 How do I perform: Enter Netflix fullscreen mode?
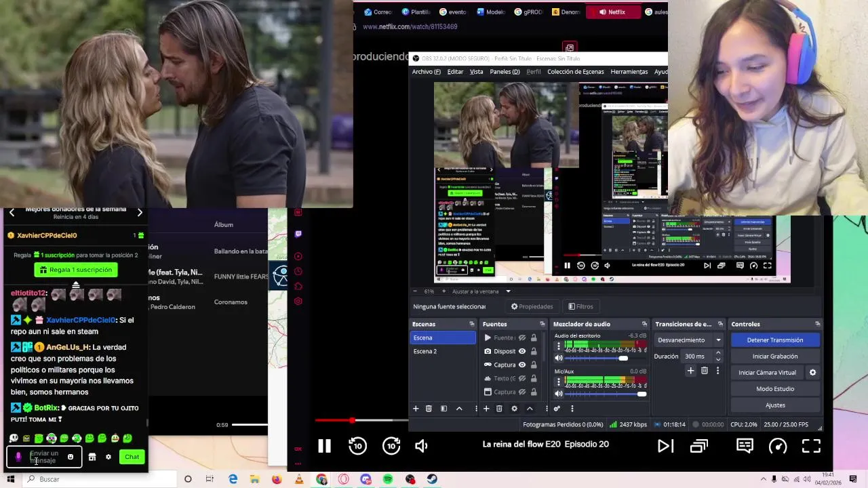tap(811, 445)
